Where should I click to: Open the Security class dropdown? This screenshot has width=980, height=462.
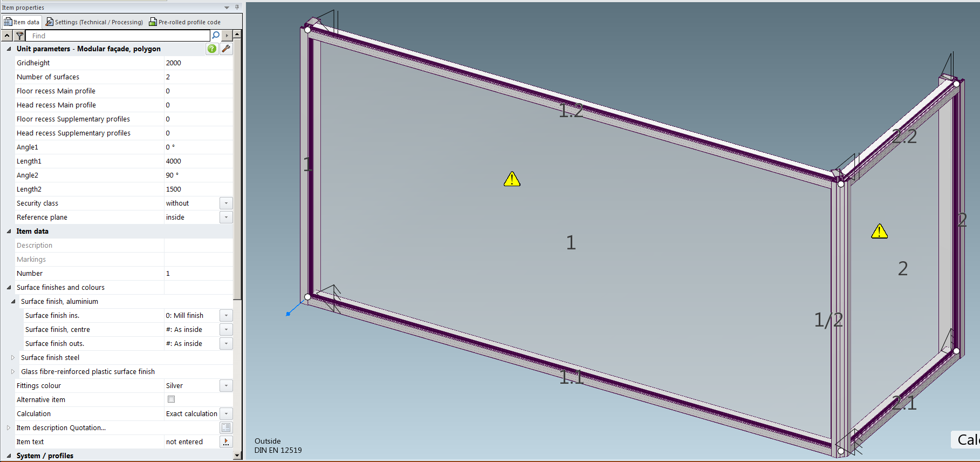(226, 203)
